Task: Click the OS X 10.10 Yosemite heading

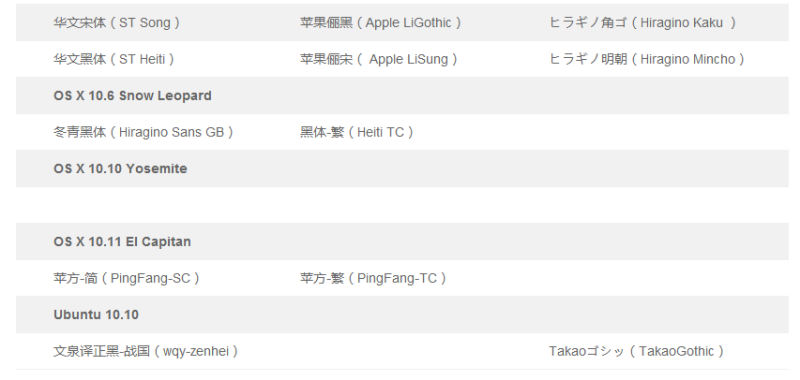Action: [120, 169]
